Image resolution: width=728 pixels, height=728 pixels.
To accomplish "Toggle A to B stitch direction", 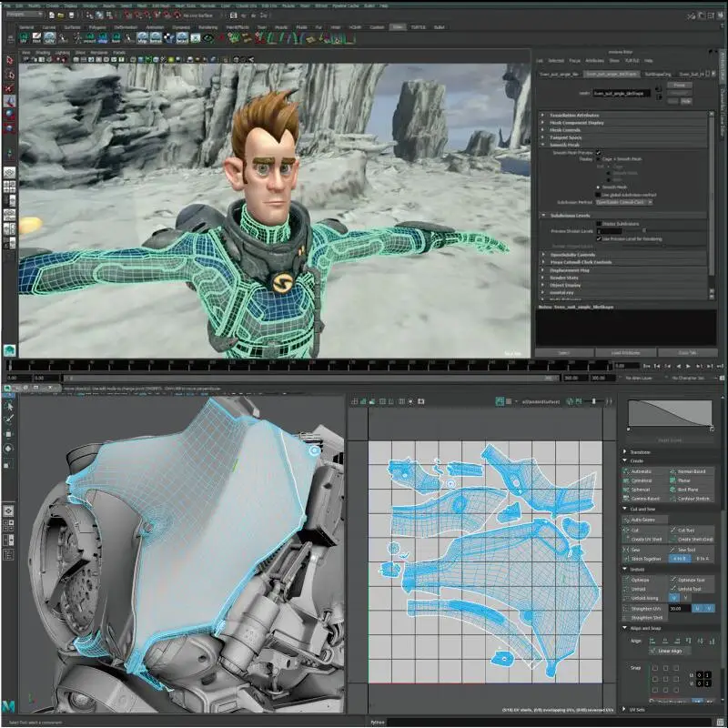I will tap(679, 559).
